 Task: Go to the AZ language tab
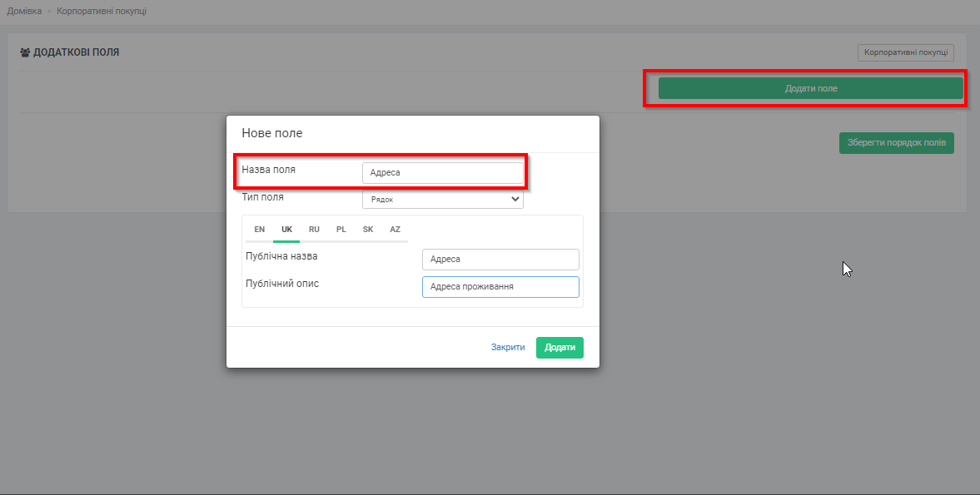pyautogui.click(x=395, y=229)
